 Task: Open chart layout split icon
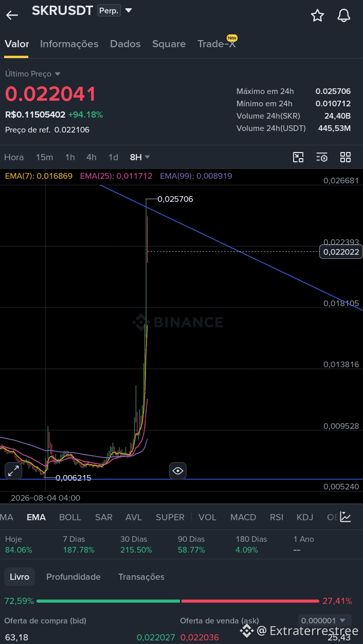click(x=298, y=157)
